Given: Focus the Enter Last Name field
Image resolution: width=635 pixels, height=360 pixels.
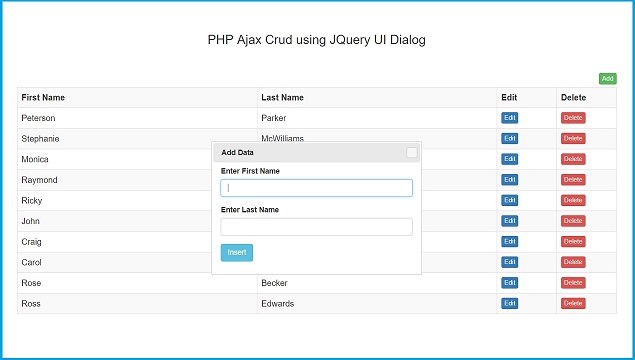Looking at the screenshot, I should 316,227.
